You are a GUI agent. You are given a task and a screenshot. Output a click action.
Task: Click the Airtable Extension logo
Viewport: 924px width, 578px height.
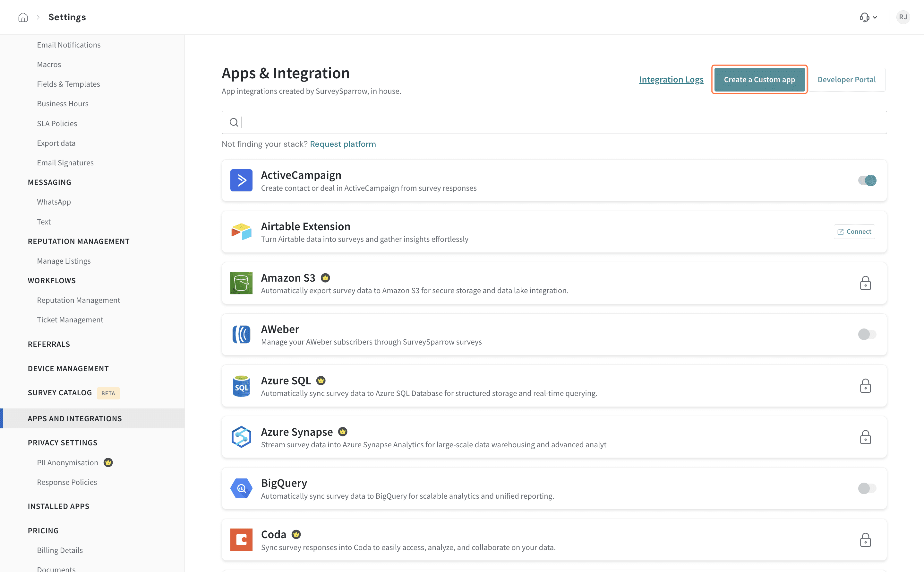[241, 232]
